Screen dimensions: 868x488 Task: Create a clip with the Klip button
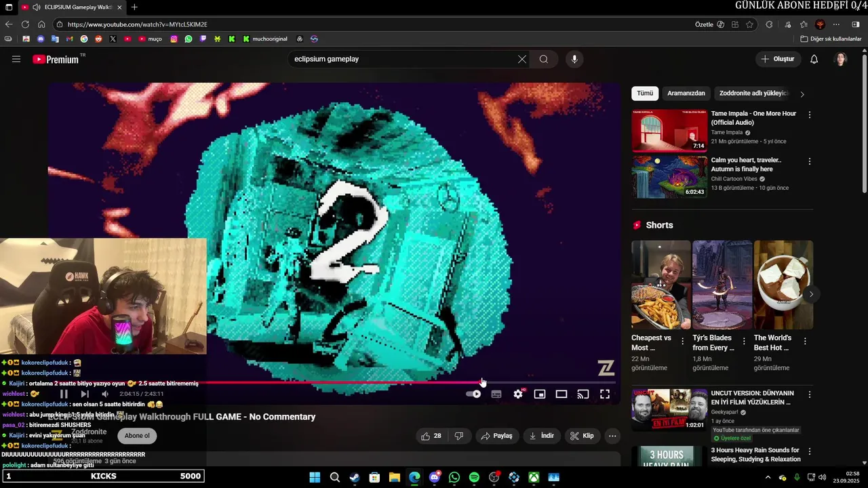click(x=583, y=436)
